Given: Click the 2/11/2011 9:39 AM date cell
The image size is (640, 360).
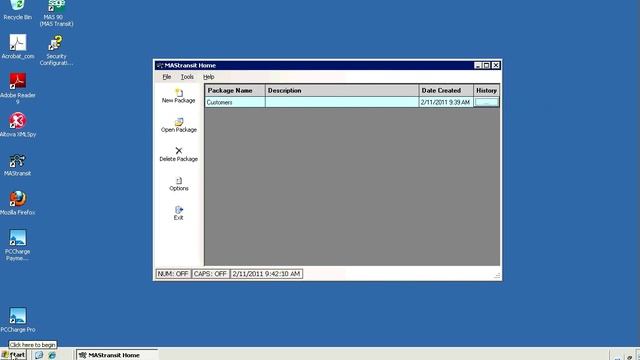Looking at the screenshot, I should pyautogui.click(x=446, y=102).
